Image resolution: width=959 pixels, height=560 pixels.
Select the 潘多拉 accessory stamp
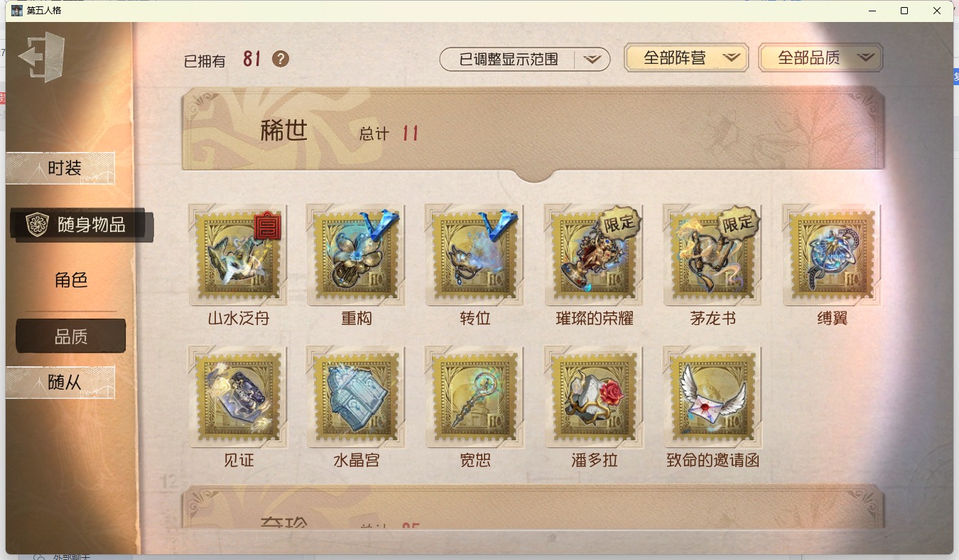click(x=594, y=397)
